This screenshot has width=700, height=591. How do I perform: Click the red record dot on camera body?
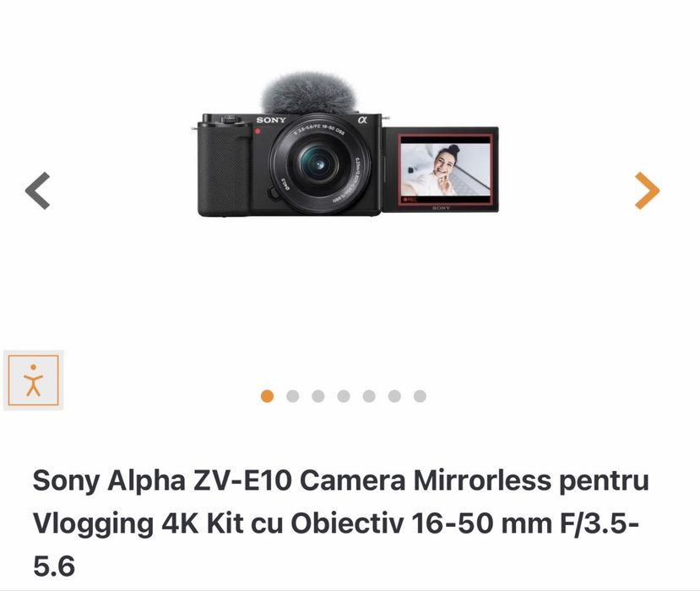(x=258, y=131)
